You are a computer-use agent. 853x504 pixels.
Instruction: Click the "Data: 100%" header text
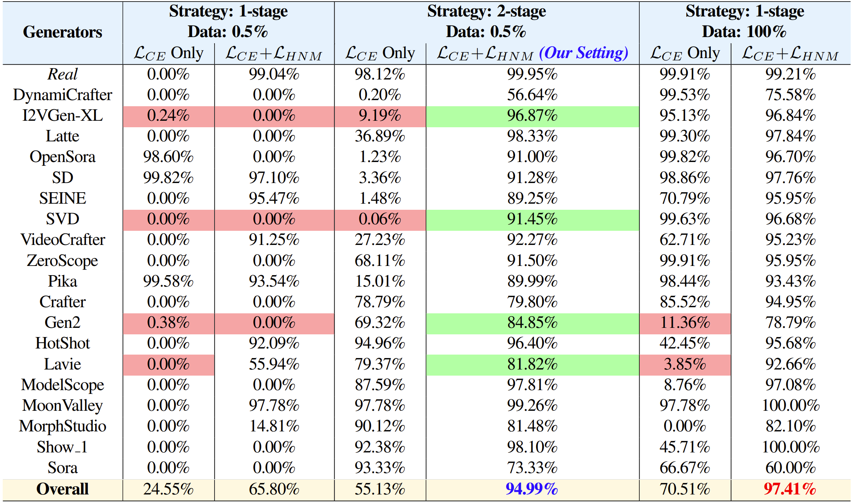[x=744, y=32]
